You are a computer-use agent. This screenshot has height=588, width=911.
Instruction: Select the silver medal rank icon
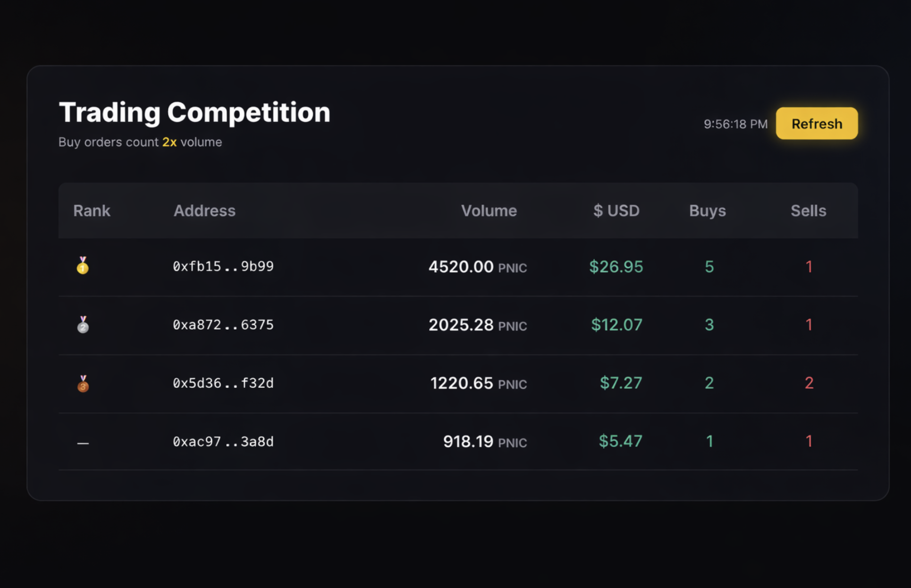[x=83, y=325]
